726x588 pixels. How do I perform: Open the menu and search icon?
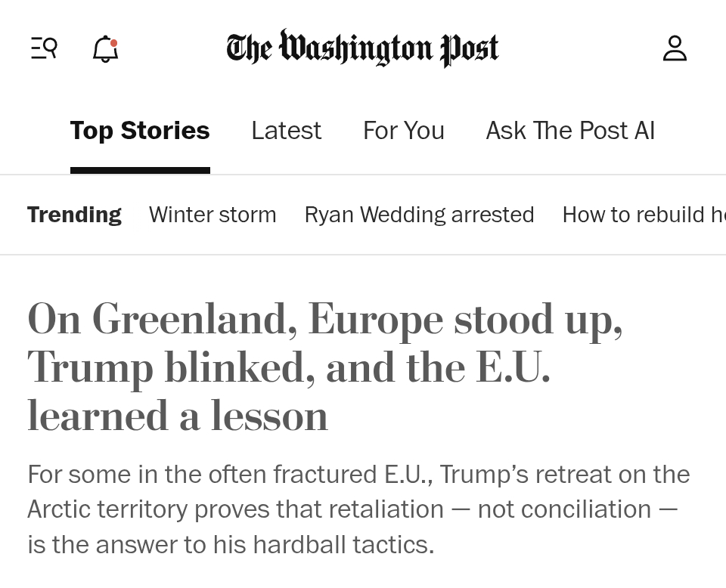click(44, 49)
